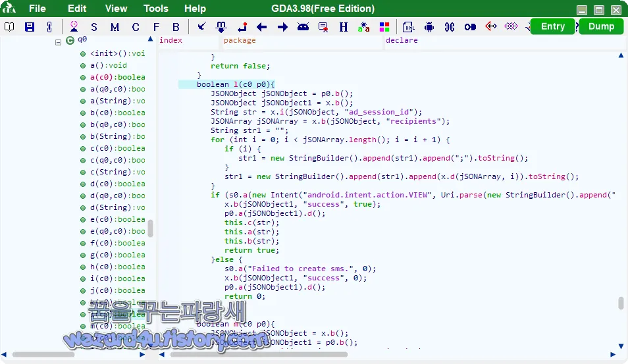
Task: Click the downward arrow M icon
Action: pos(221,27)
